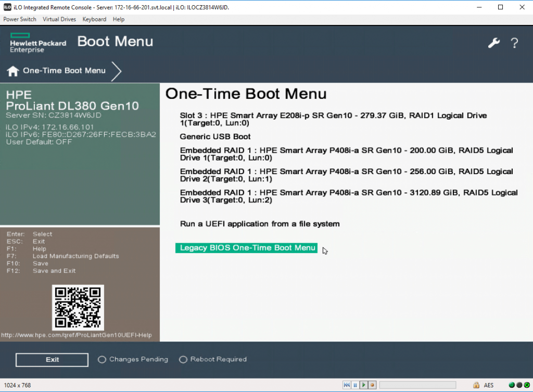Choose Run a UEFI application from file system
533x392 pixels.
pos(260,224)
